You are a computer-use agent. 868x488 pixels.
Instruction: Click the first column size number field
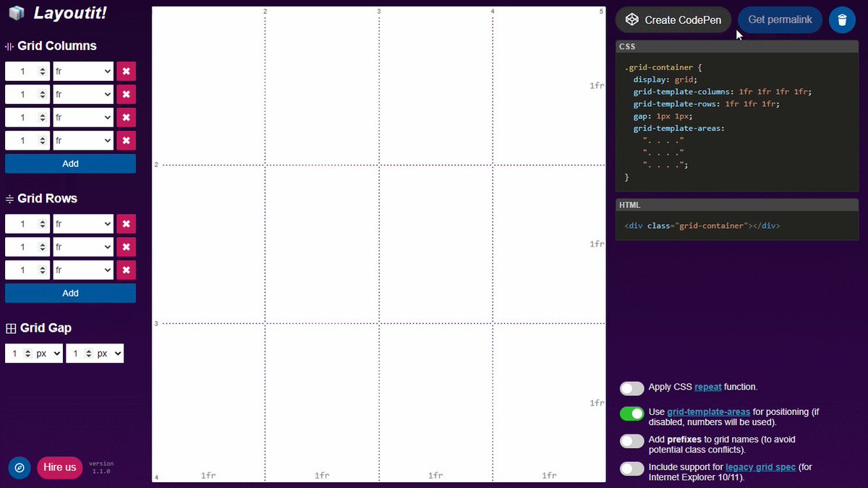27,71
